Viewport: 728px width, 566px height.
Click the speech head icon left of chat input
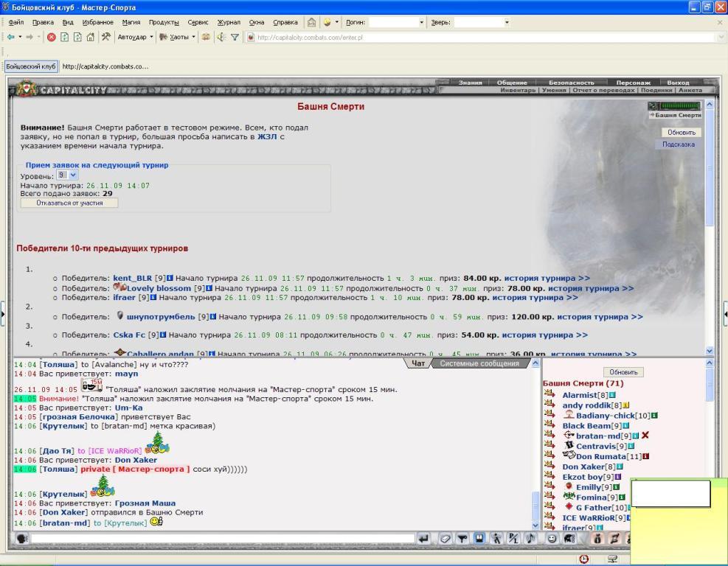coord(22,539)
